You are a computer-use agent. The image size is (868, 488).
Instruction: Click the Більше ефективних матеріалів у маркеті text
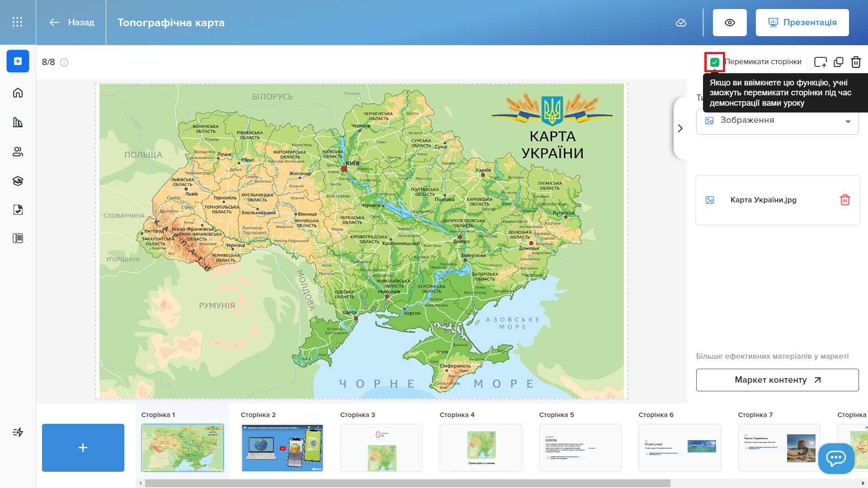click(x=772, y=356)
